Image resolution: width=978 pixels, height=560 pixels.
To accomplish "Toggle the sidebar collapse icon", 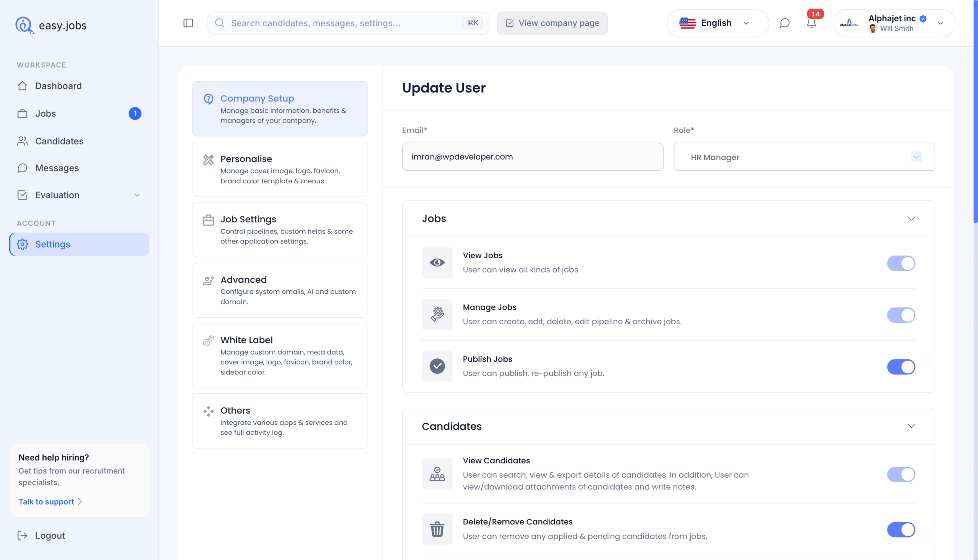I will 188,23.
